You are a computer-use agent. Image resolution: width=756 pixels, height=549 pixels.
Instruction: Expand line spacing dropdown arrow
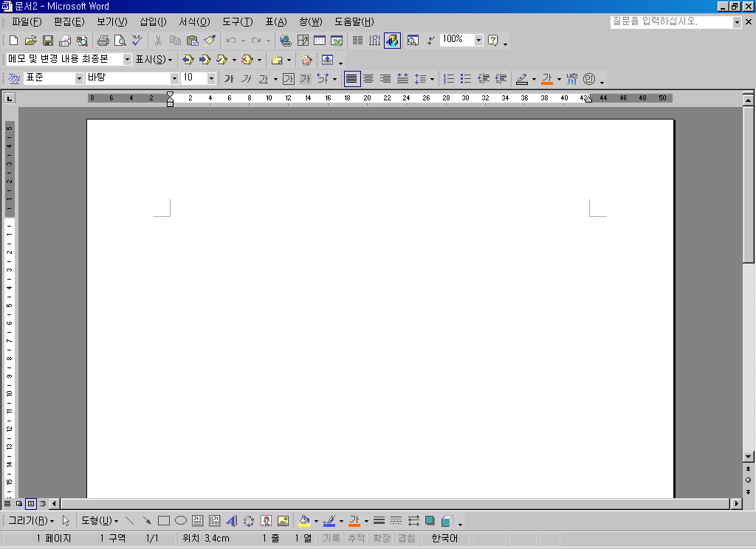coord(432,78)
